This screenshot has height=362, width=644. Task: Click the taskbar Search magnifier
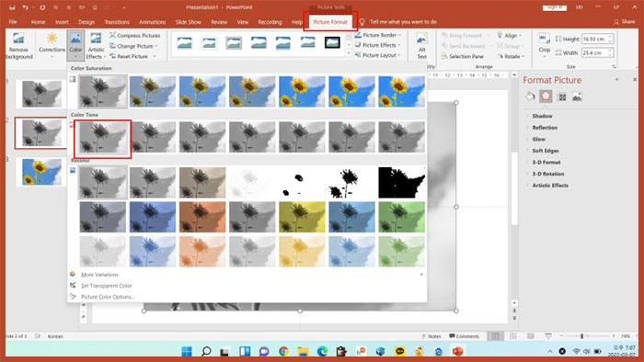pos(206,351)
